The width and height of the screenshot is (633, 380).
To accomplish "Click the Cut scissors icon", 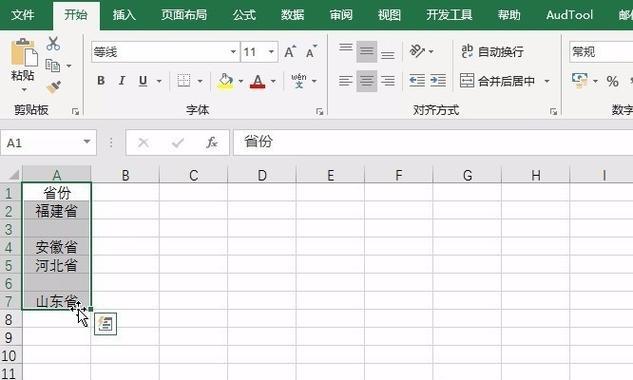I will (53, 44).
